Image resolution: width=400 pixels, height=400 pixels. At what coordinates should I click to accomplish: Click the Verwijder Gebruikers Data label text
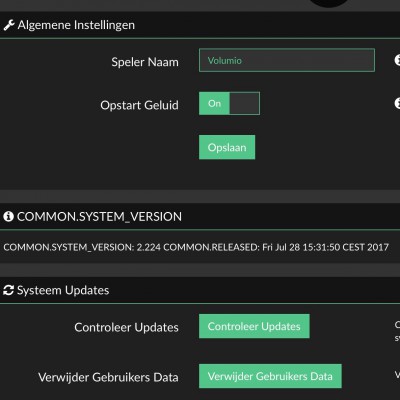click(x=108, y=377)
